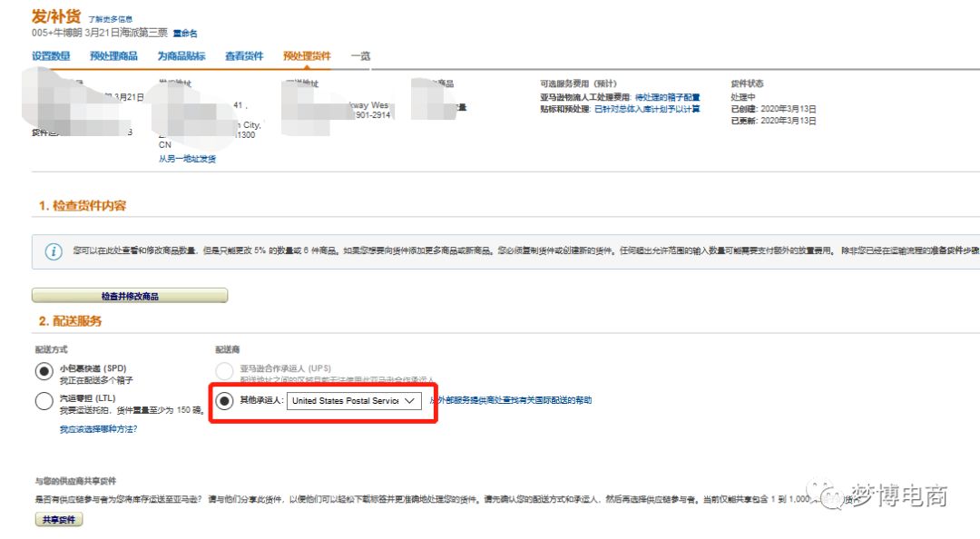Click 共享货件 button
The image size is (980, 539).
pyautogui.click(x=59, y=519)
